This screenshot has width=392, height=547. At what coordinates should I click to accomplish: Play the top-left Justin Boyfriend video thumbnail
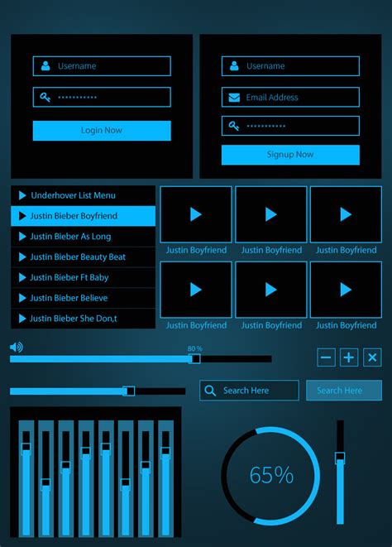pos(196,214)
